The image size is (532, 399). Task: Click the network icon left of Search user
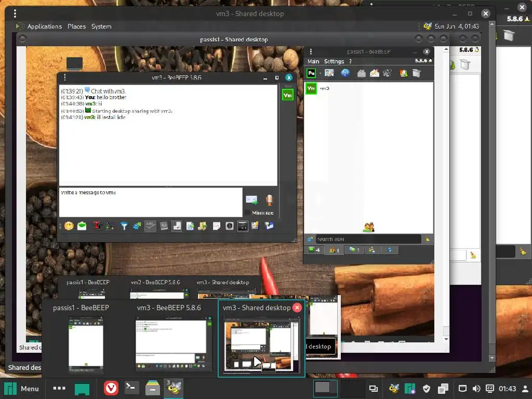[310, 239]
